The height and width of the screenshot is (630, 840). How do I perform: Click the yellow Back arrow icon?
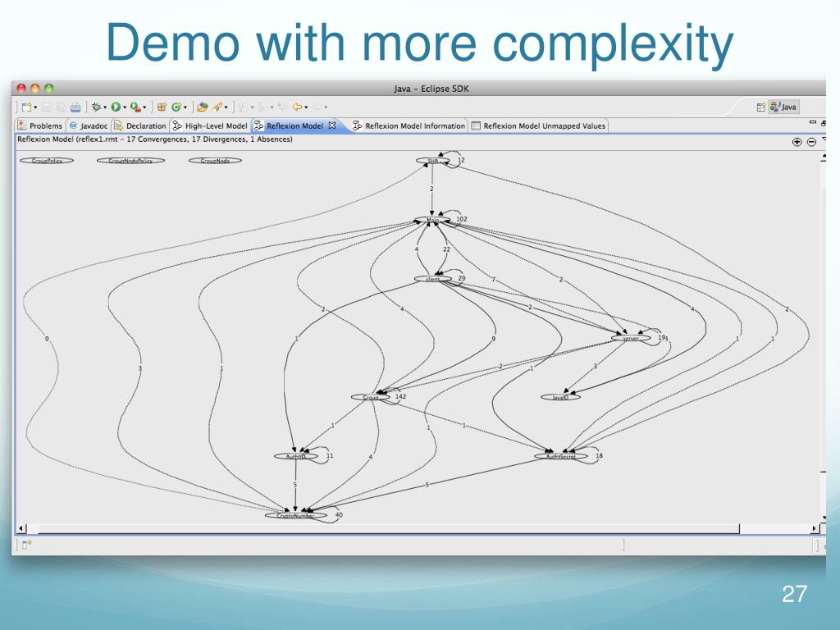297,107
